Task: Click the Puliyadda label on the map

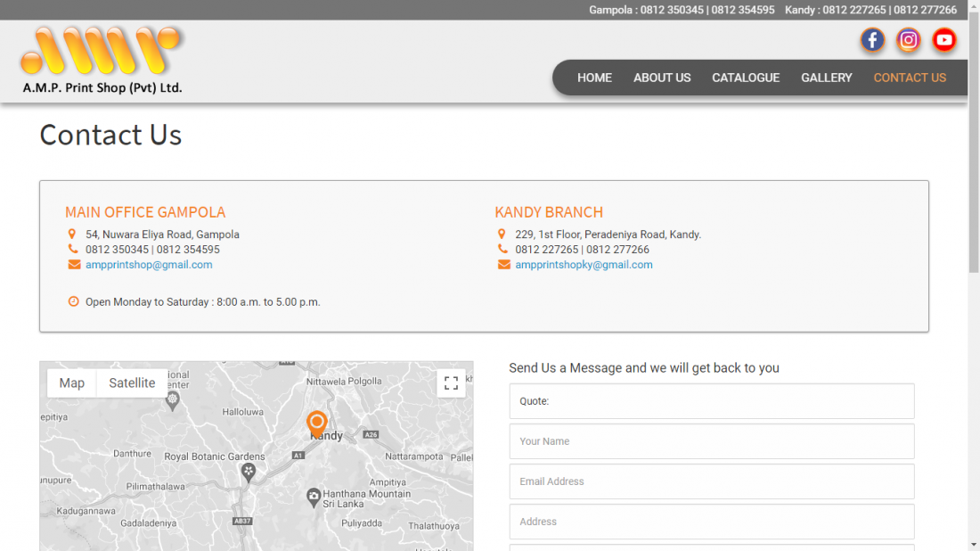Action: [361, 522]
